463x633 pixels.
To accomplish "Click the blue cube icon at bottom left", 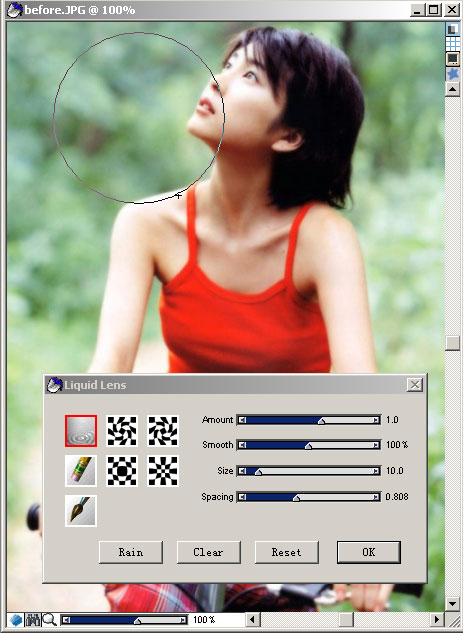I will pyautogui.click(x=16, y=619).
